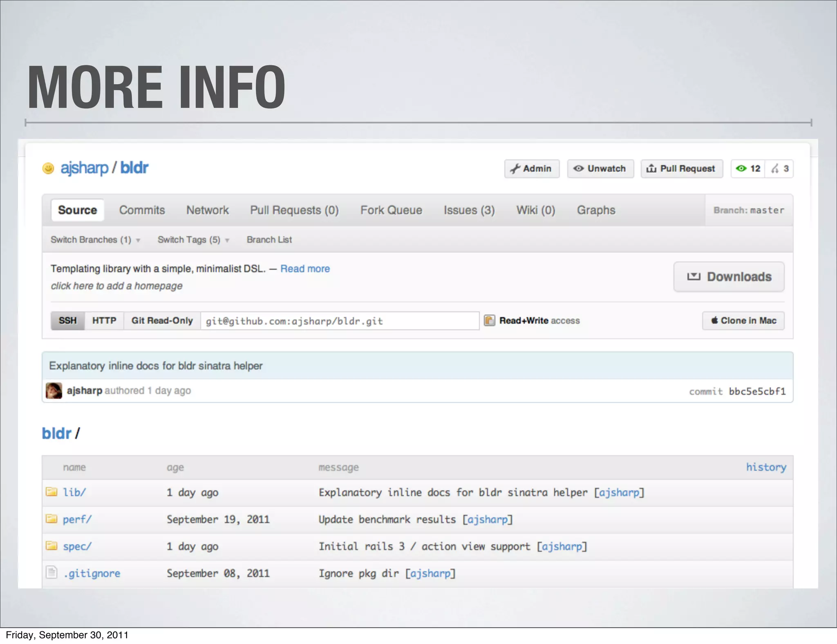The image size is (837, 644).
Task: Click the yellow smiley icon beside ajsharp
Action: pos(48,168)
